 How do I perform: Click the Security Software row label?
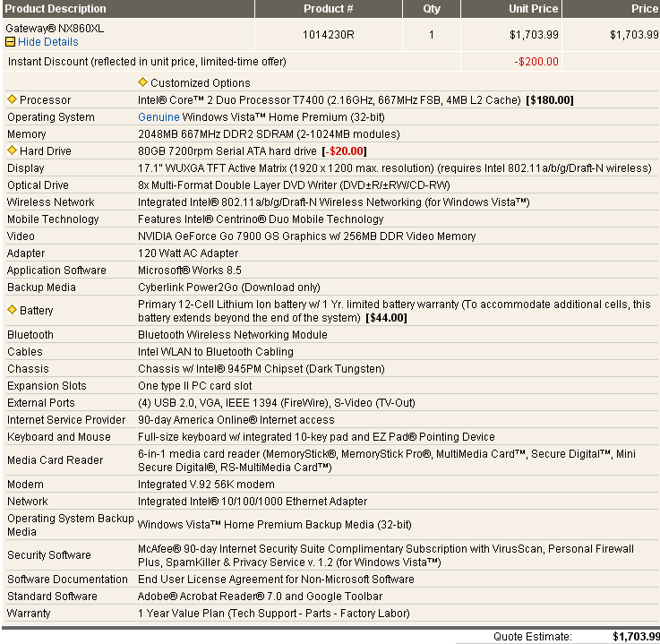[x=49, y=555]
